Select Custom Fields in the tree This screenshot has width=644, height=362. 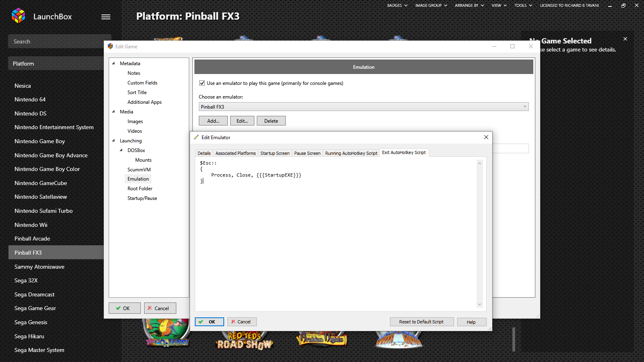(142, 82)
